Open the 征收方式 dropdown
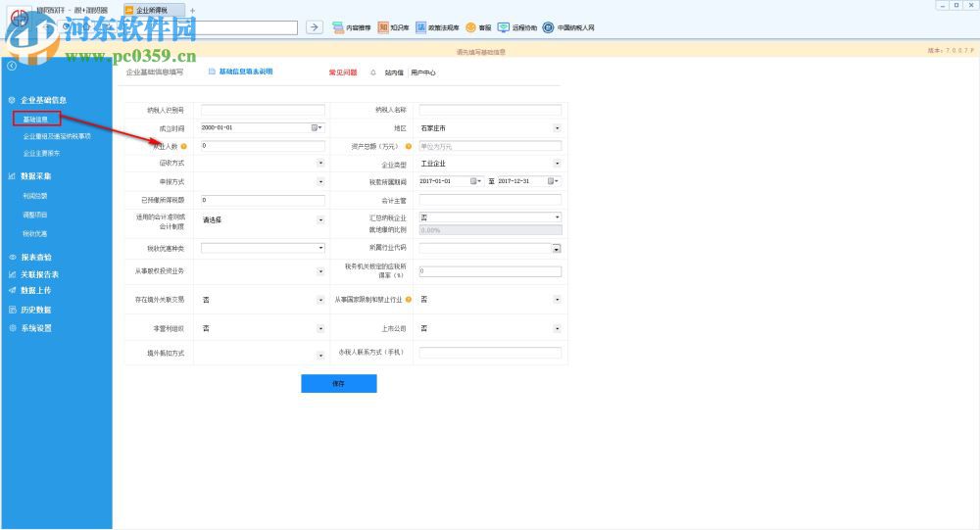 click(263, 164)
